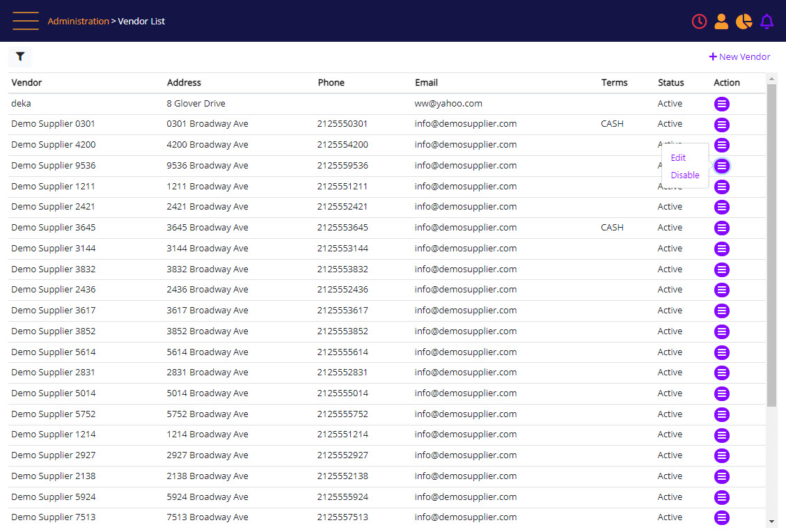Click Demo Supplier 9536 vendor name

[53, 165]
